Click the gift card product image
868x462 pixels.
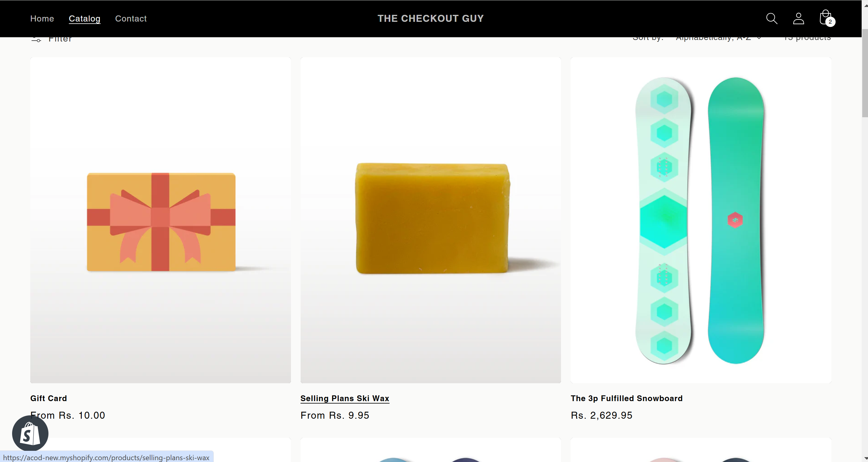[160, 220]
